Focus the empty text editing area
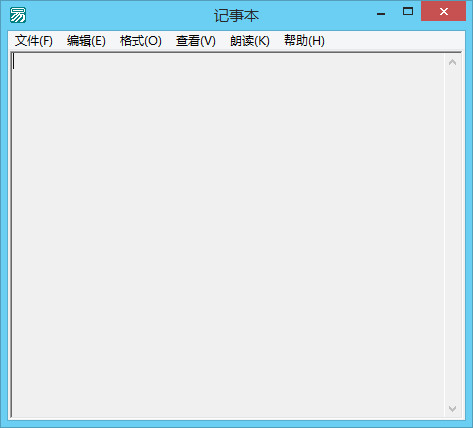The height and width of the screenshot is (428, 473). (x=228, y=235)
